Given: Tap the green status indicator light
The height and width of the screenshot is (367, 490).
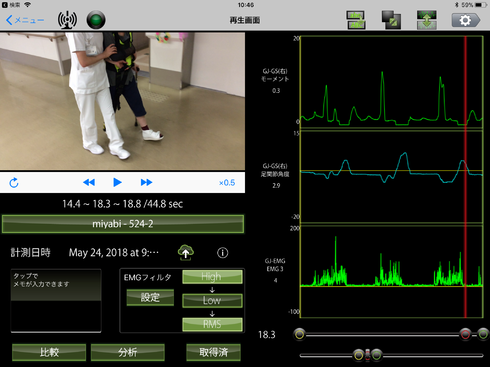Looking at the screenshot, I should point(96,20).
